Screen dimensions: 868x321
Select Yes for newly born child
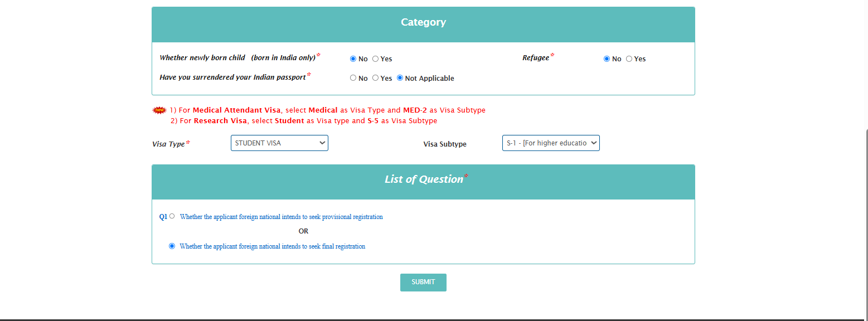pyautogui.click(x=375, y=59)
